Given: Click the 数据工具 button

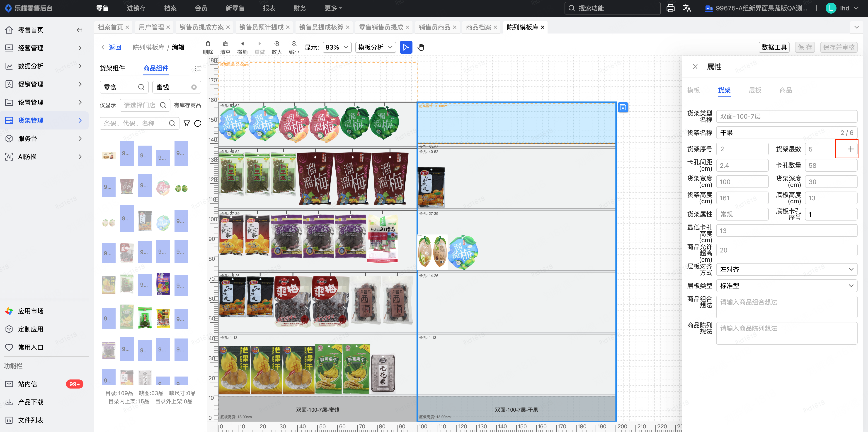Looking at the screenshot, I should pyautogui.click(x=774, y=48).
